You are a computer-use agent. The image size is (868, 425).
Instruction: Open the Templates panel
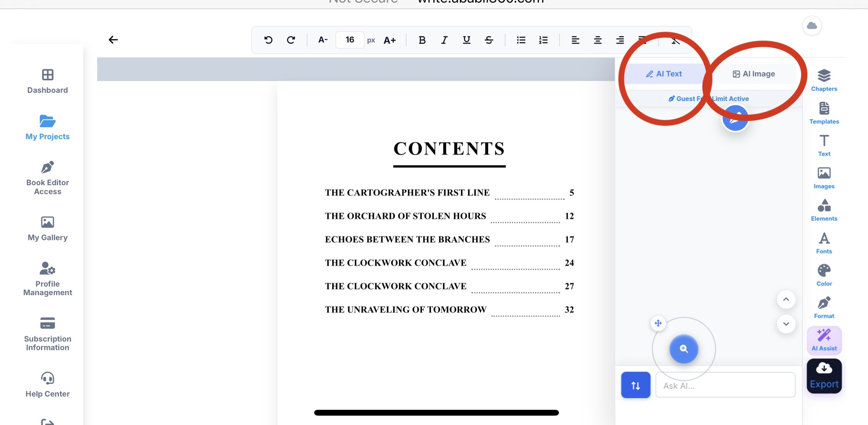[824, 113]
